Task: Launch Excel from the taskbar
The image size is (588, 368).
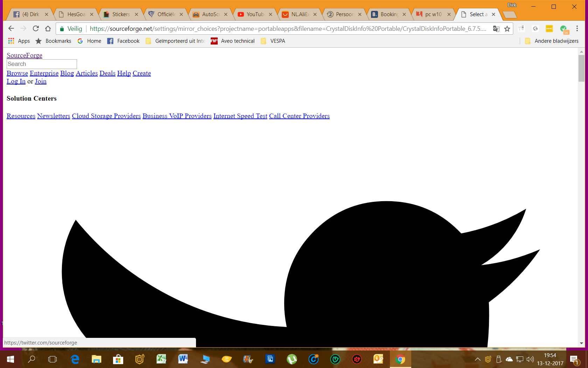Action: coord(161,359)
